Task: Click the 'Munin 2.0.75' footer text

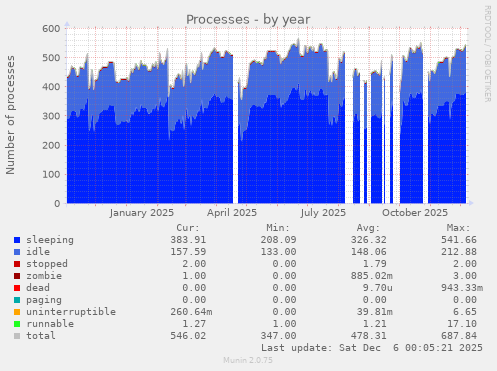Action: pos(248,360)
